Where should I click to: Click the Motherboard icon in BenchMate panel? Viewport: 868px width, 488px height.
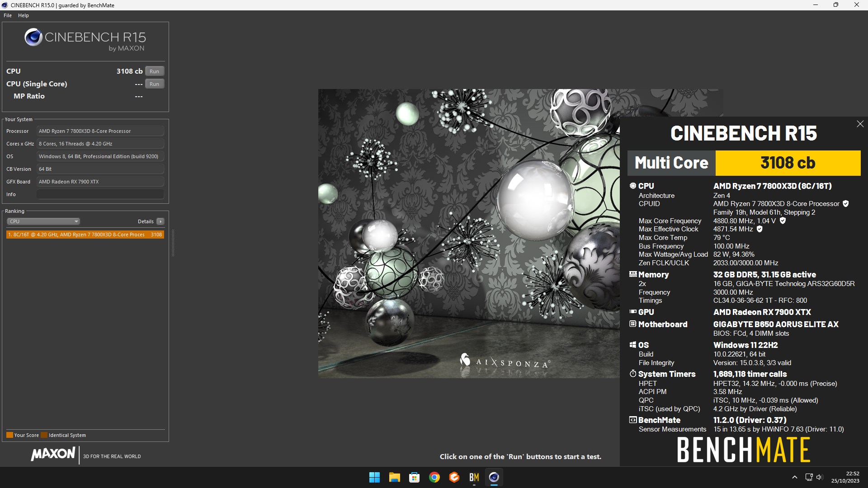click(x=633, y=324)
